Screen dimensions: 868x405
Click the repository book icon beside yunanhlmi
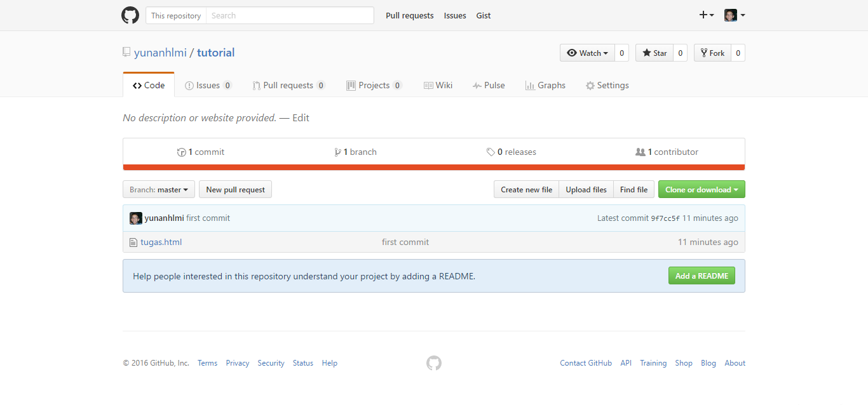tap(126, 53)
